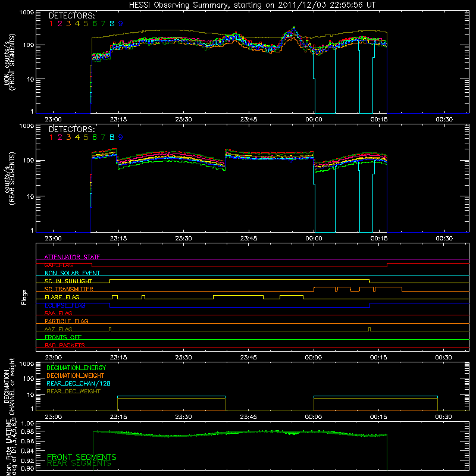476x476 pixels.
Task: Click the orange "SC_TRANSMITTER" flag label
Action: (x=68, y=289)
